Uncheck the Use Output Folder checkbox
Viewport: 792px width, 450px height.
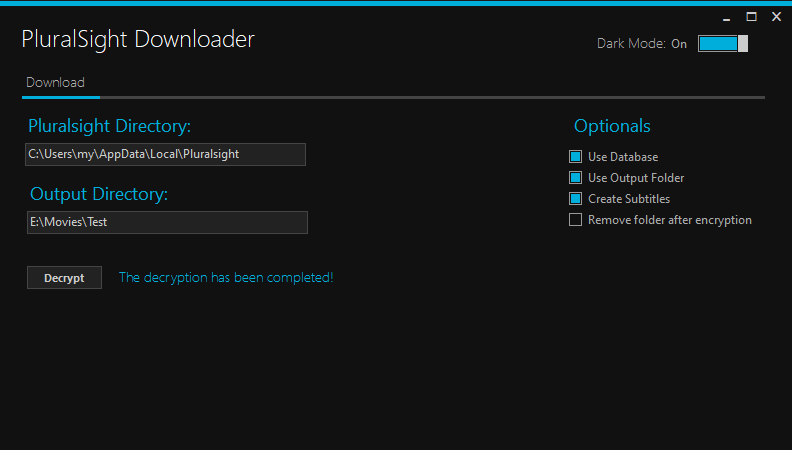[x=575, y=178]
